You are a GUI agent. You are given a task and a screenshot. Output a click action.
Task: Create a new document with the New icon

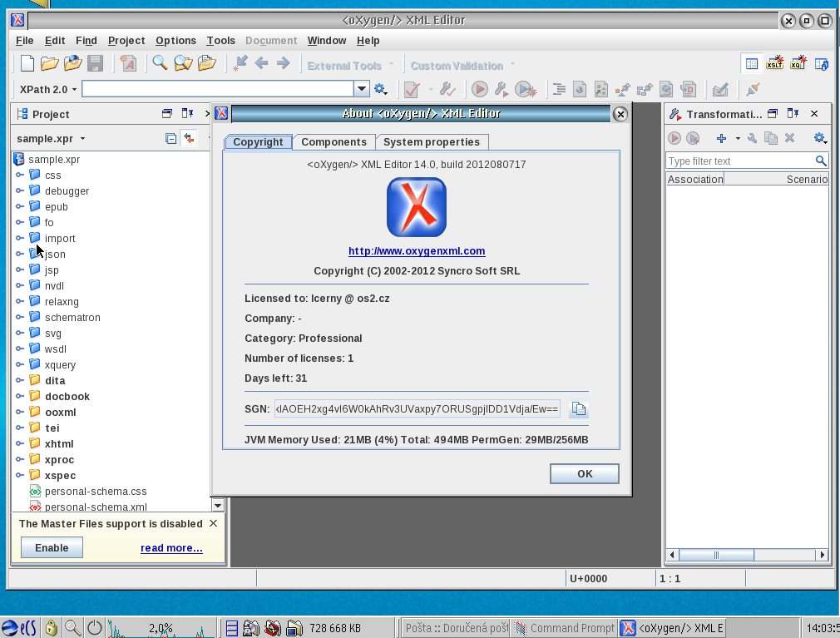point(27,64)
